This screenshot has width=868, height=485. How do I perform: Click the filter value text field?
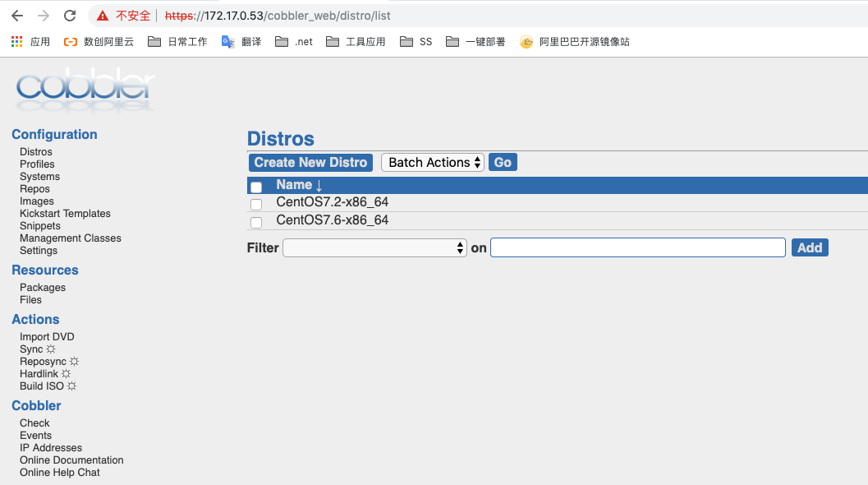(637, 247)
